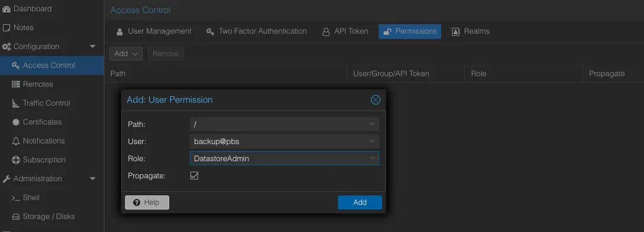Click the Dashboard gauge icon in the sidebar

coord(6,9)
